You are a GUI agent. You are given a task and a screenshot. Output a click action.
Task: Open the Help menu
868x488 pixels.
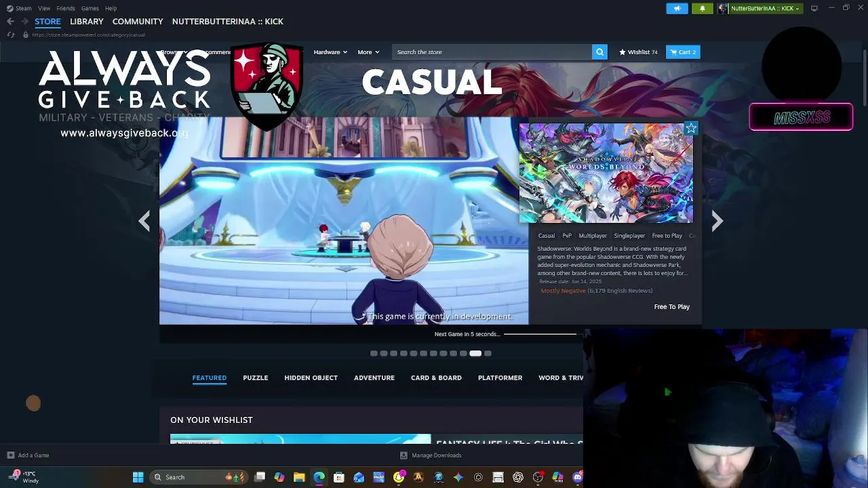point(111,8)
